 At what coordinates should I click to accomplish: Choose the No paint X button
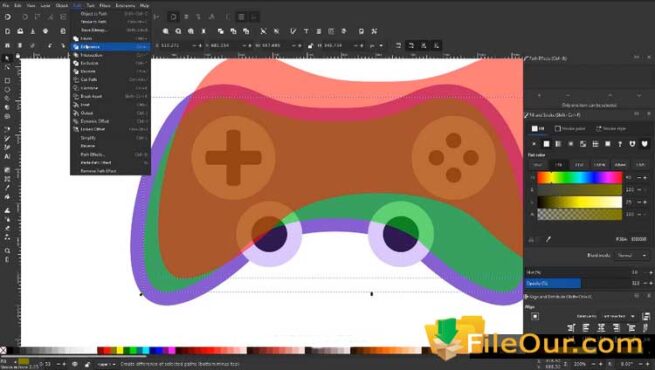(x=533, y=144)
